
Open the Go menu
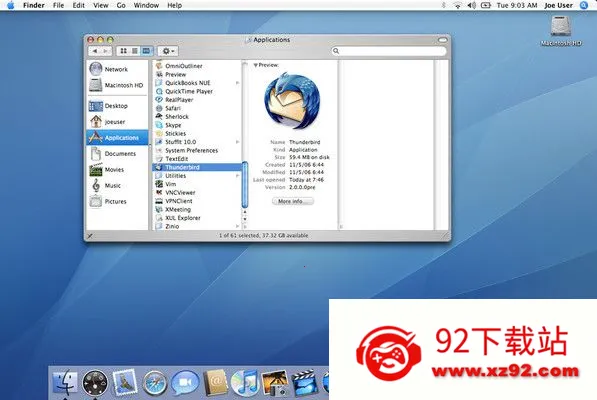[x=121, y=5]
